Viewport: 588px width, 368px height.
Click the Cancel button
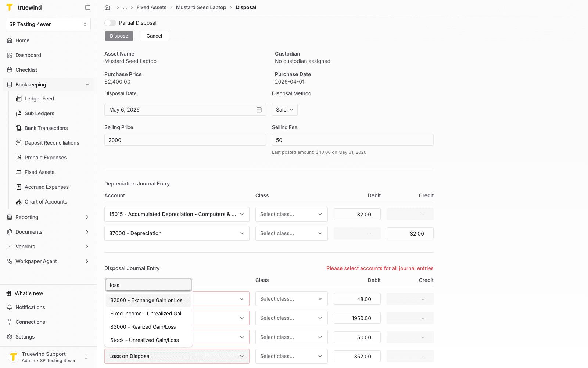(x=154, y=36)
